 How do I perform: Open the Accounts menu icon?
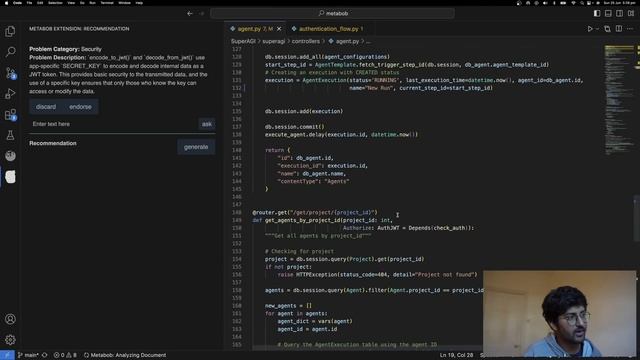(10, 319)
